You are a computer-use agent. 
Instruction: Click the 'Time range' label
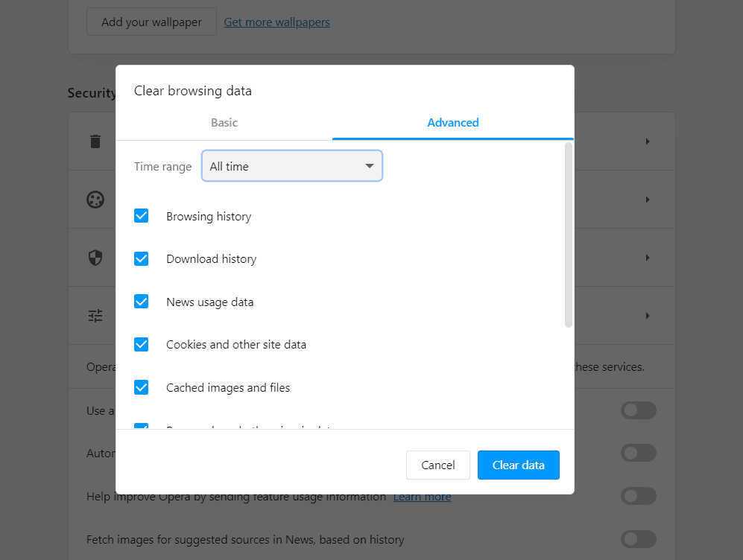[162, 167]
